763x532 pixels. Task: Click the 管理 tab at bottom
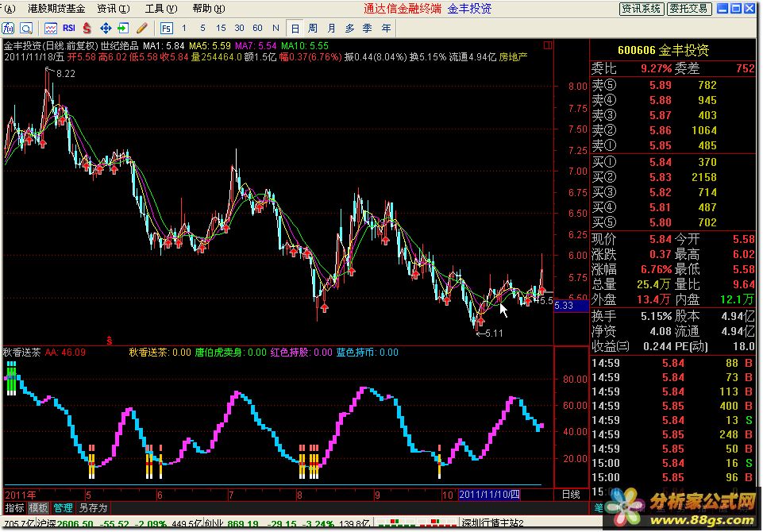pos(63,508)
